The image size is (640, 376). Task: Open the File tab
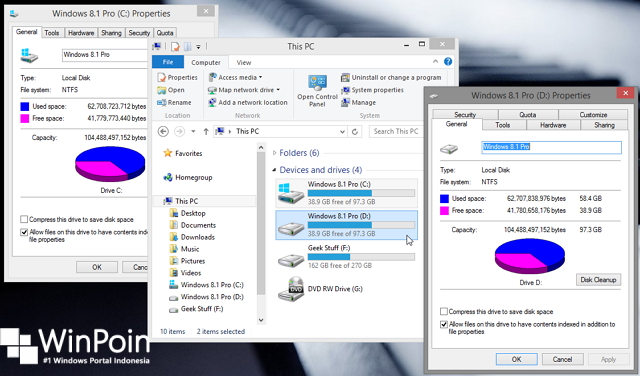[168, 62]
